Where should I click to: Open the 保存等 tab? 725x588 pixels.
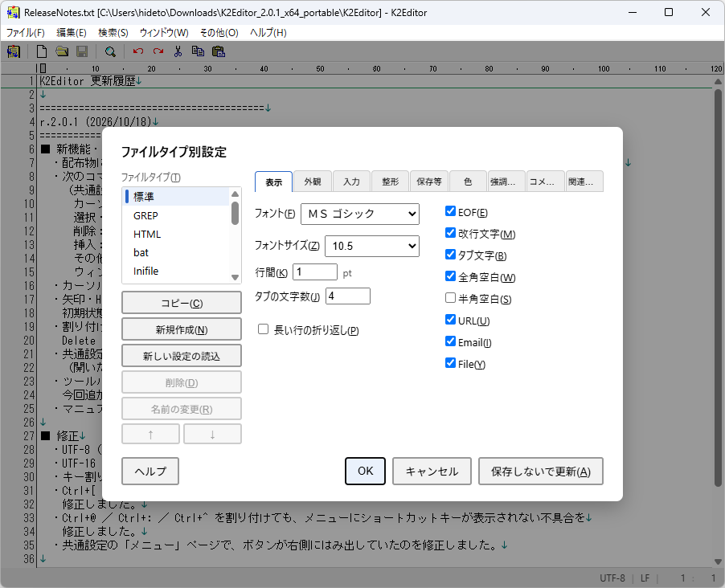pyautogui.click(x=429, y=182)
